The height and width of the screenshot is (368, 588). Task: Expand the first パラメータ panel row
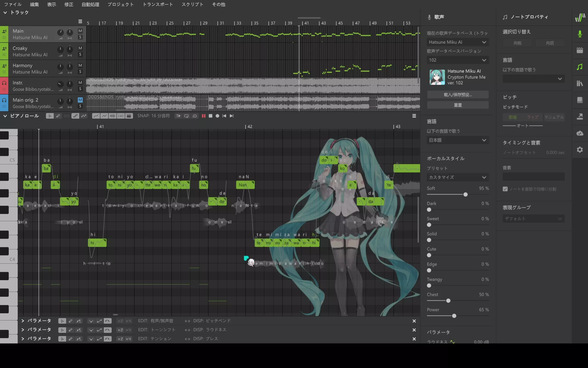point(23,321)
